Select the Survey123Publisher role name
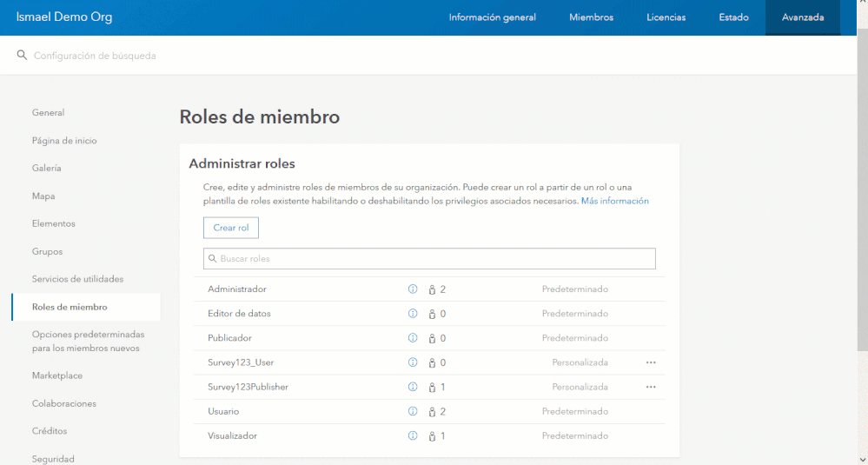868x465 pixels. coord(248,387)
